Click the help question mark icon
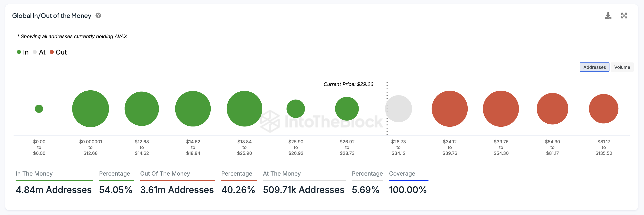This screenshot has height=215, width=644. [98, 16]
